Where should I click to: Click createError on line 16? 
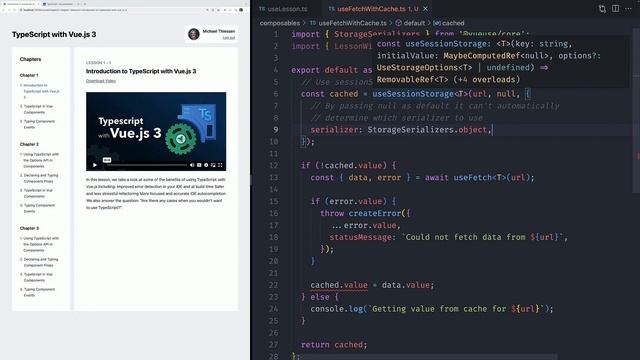pyautogui.click(x=375, y=213)
